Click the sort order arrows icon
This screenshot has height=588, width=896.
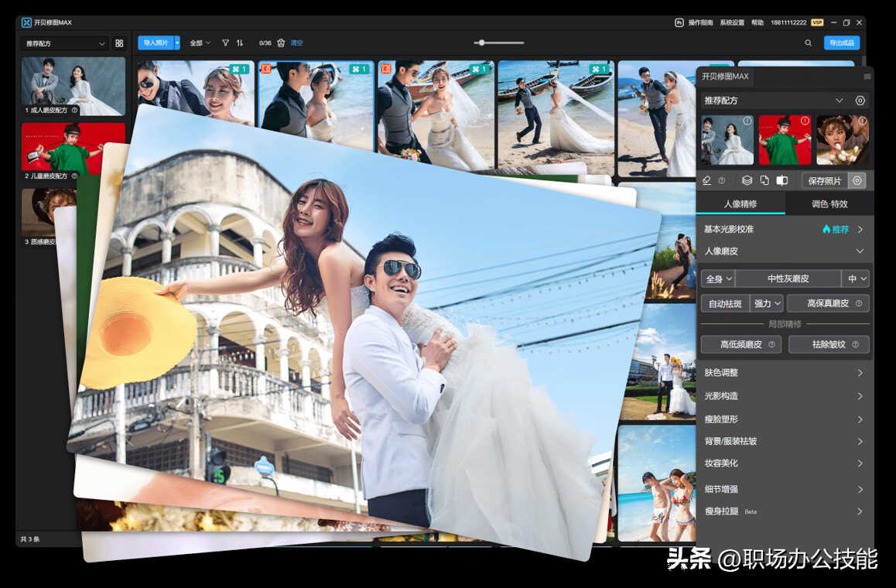tap(240, 43)
